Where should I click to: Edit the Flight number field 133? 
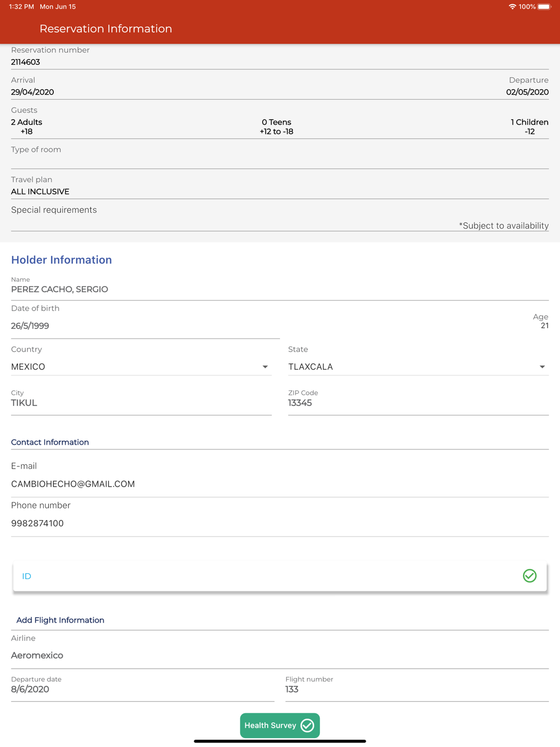click(417, 689)
